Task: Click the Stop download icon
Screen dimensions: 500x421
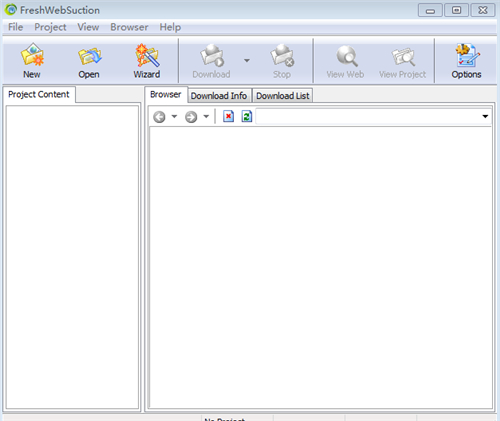Action: 282,56
